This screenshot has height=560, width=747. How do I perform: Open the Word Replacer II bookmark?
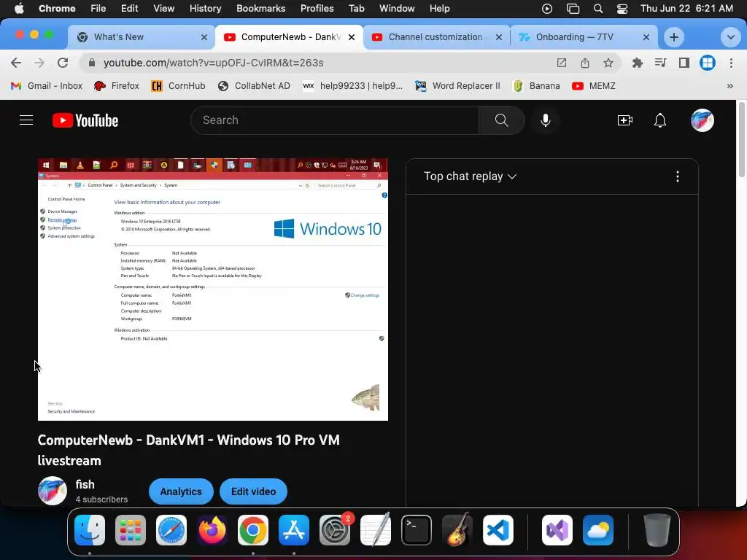(x=458, y=86)
